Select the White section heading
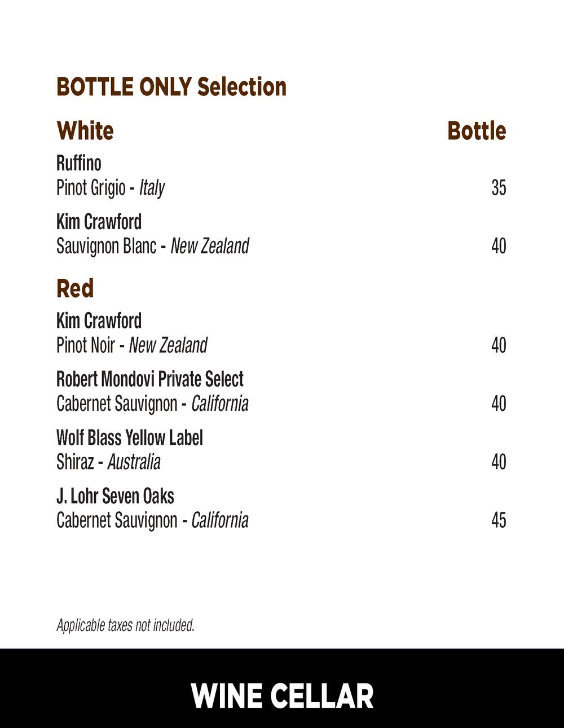Screen dimensions: 564x728 click(85, 131)
